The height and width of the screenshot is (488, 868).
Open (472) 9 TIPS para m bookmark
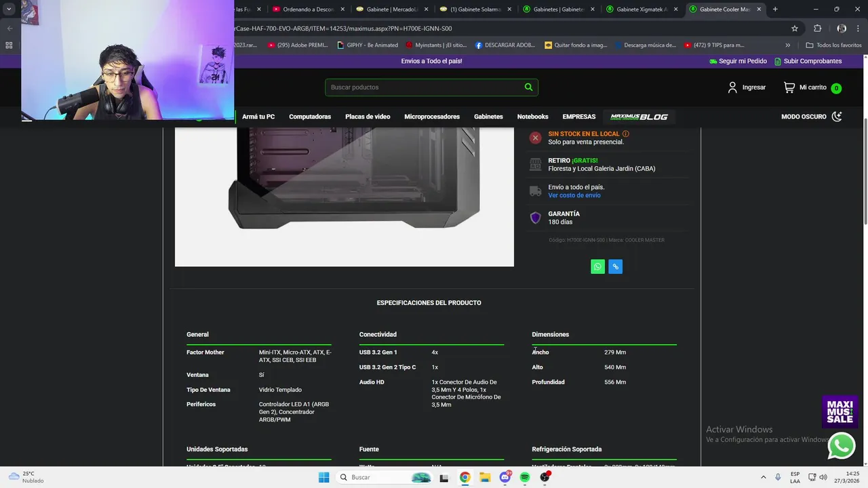714,45
